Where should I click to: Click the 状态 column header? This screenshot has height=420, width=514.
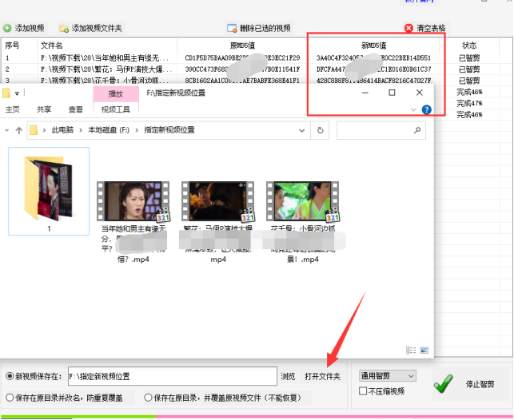coord(469,46)
